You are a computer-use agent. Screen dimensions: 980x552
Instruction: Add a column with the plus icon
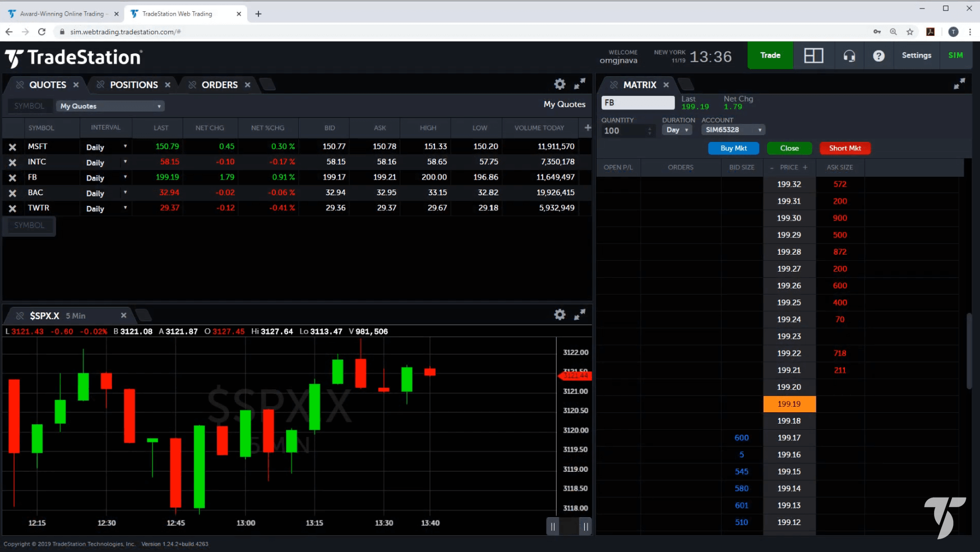[588, 128]
